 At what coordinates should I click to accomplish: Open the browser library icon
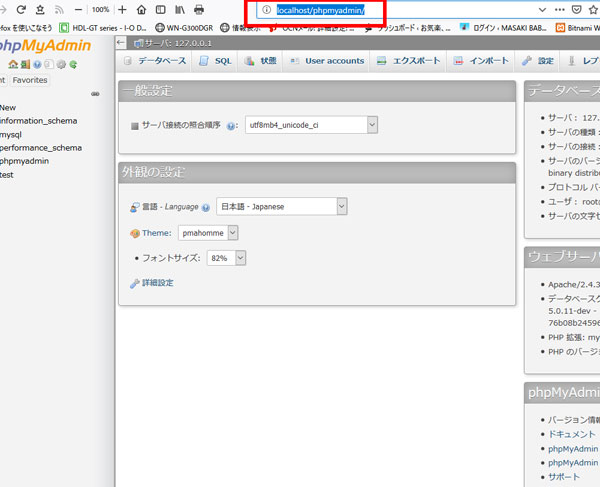pos(180,10)
